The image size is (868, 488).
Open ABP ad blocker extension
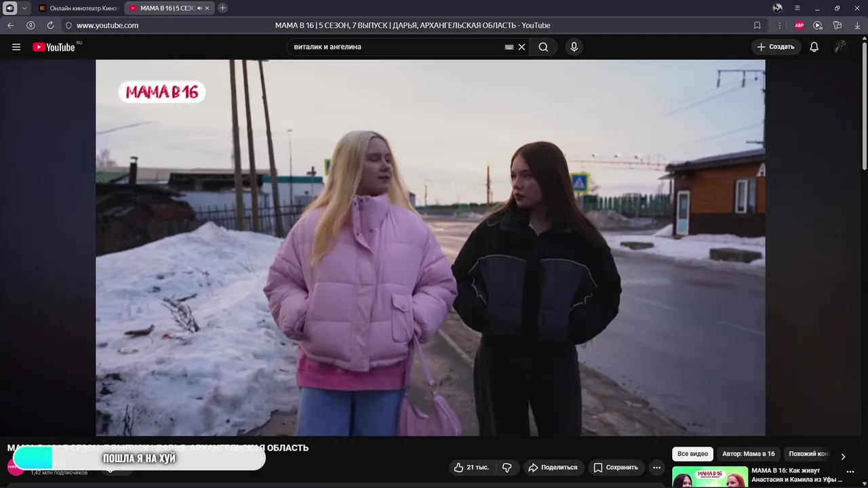point(799,25)
